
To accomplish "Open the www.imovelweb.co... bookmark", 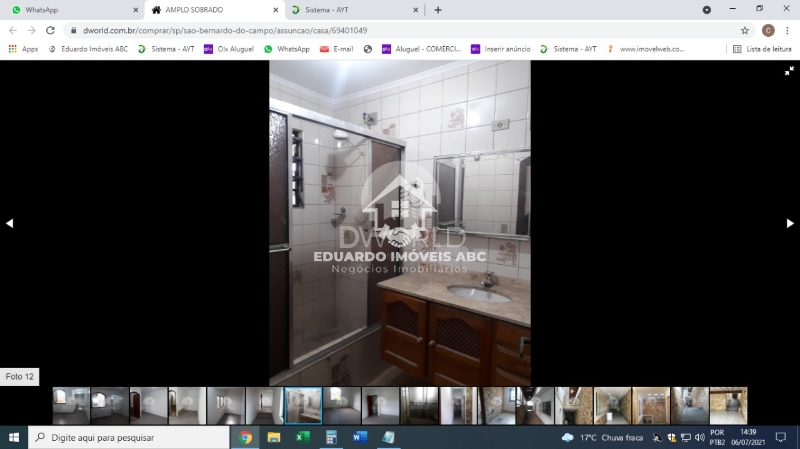I will [x=645, y=49].
